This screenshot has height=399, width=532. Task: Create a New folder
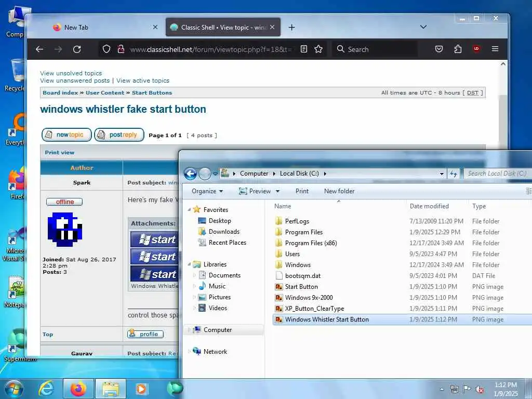point(339,191)
